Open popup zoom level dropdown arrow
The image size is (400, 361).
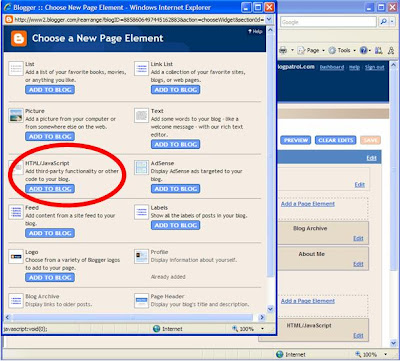(262, 329)
